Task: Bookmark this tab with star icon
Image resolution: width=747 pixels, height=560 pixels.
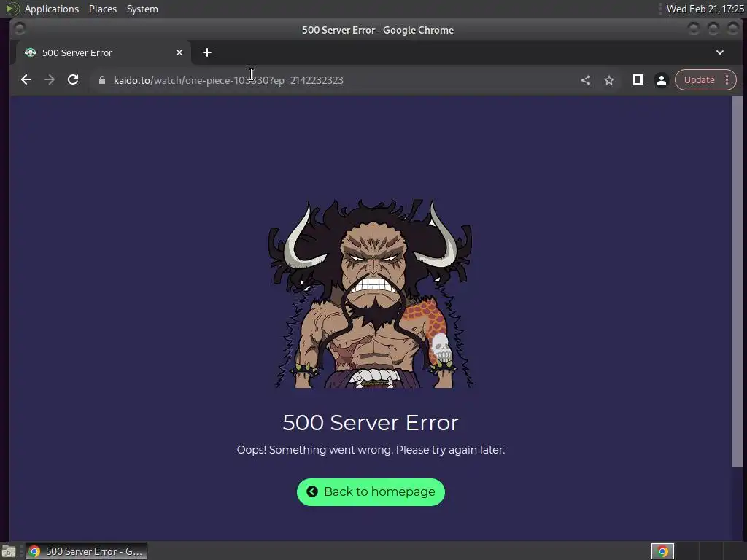Action: (x=609, y=80)
